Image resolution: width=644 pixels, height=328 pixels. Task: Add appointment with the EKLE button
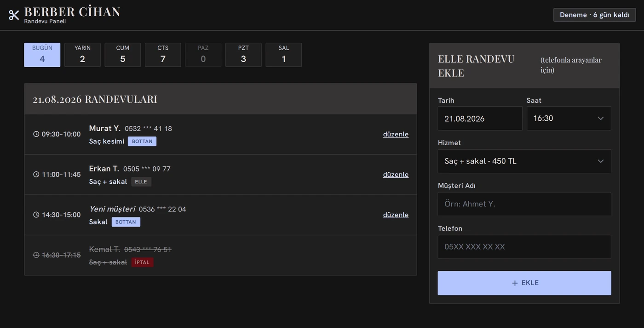(524, 283)
